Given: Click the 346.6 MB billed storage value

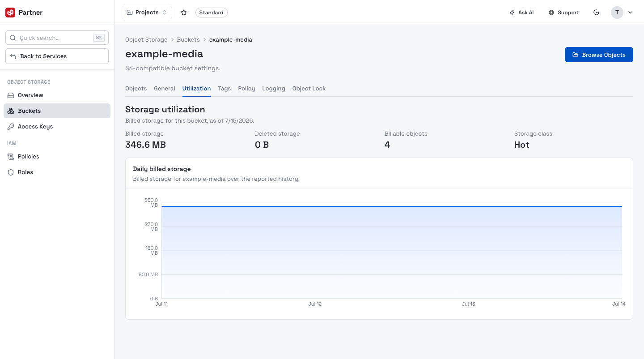Looking at the screenshot, I should click(x=146, y=145).
